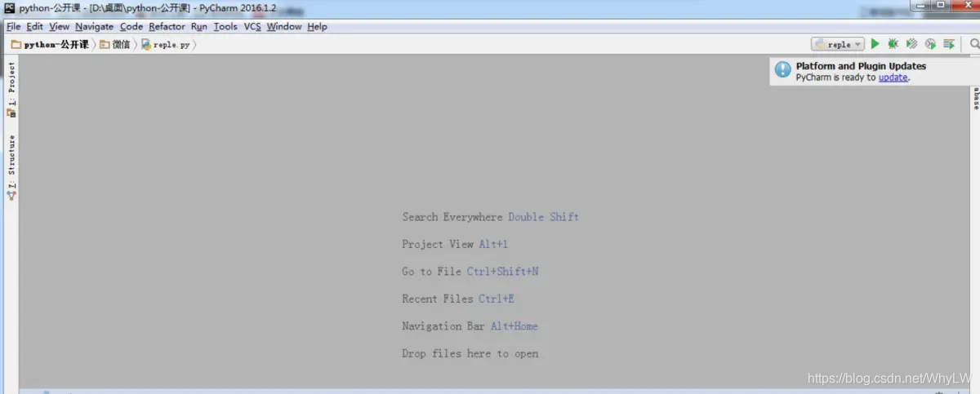Screen dimensions: 980x394
Task: Select python-公开课 in the navigation bar
Action: (49, 45)
